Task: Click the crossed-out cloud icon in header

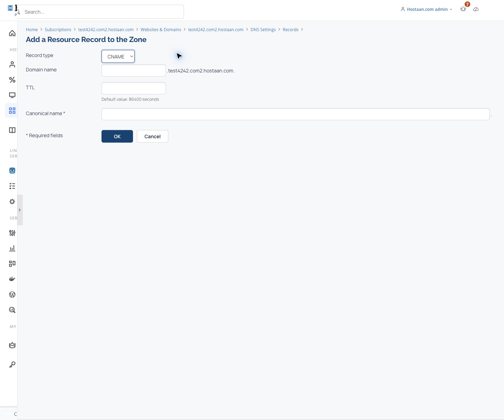Action: pyautogui.click(x=476, y=9)
